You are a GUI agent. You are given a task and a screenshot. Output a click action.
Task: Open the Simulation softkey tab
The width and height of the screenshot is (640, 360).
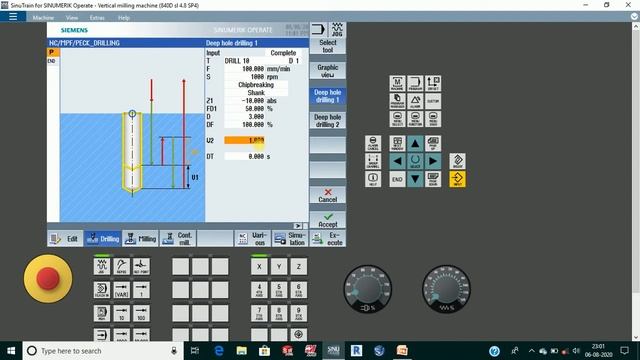[290, 239]
